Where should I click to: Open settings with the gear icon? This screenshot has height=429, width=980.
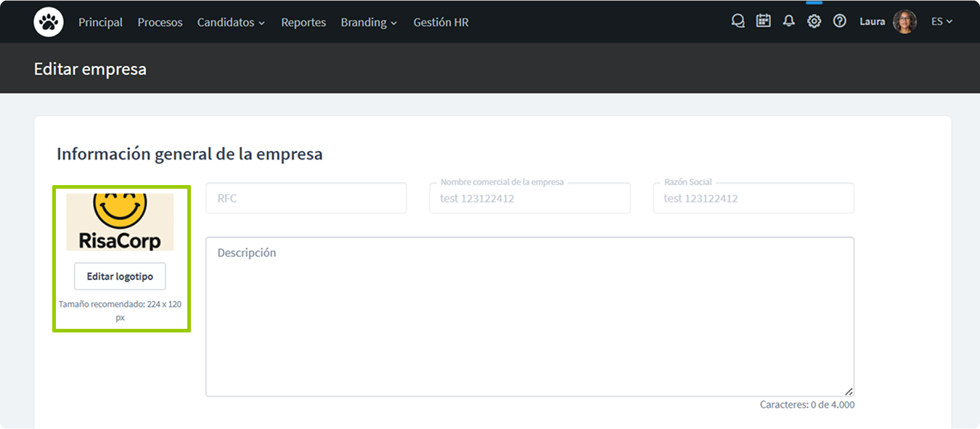coord(814,22)
